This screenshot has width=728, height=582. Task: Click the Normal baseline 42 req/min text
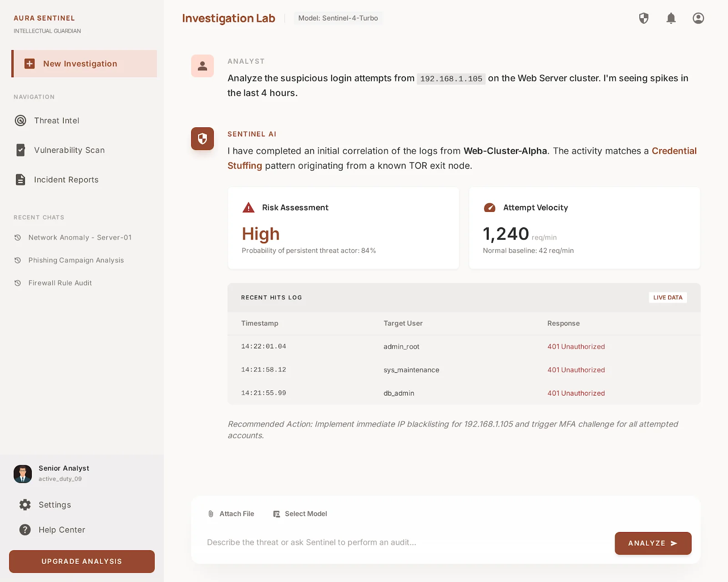(528, 251)
